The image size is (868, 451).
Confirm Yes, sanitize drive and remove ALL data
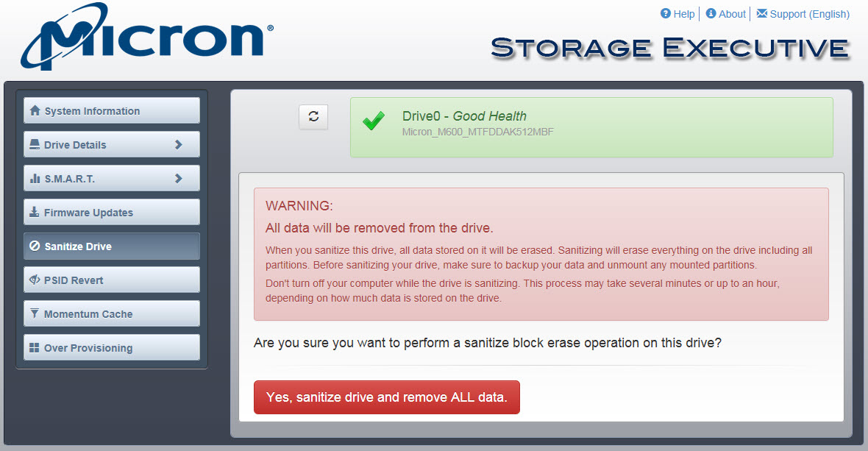tap(387, 397)
